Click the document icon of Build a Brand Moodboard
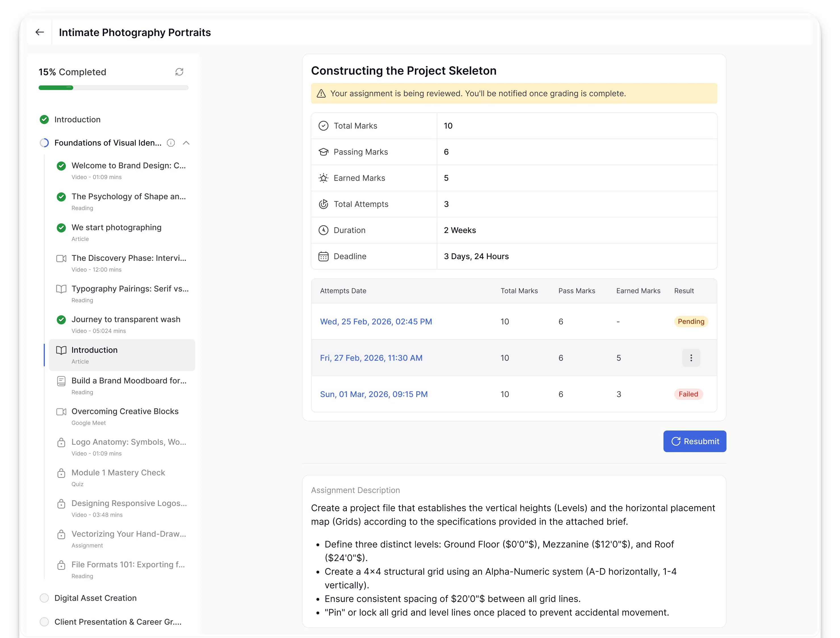The image size is (840, 638). pyautogui.click(x=61, y=381)
